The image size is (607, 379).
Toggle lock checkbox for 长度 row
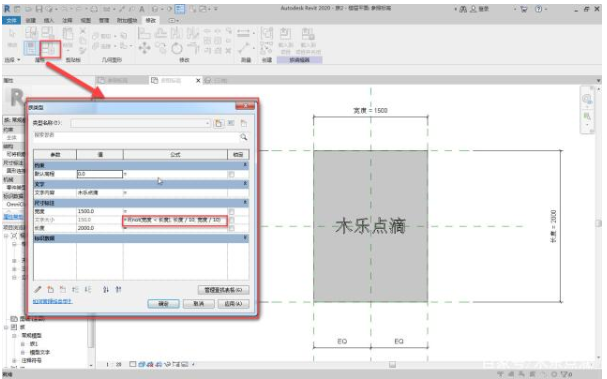[231, 228]
